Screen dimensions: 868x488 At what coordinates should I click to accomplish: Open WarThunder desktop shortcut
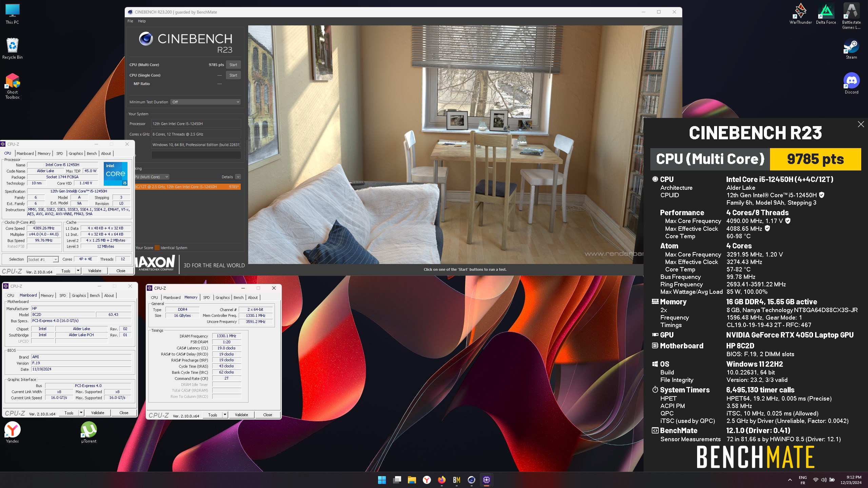point(801,14)
